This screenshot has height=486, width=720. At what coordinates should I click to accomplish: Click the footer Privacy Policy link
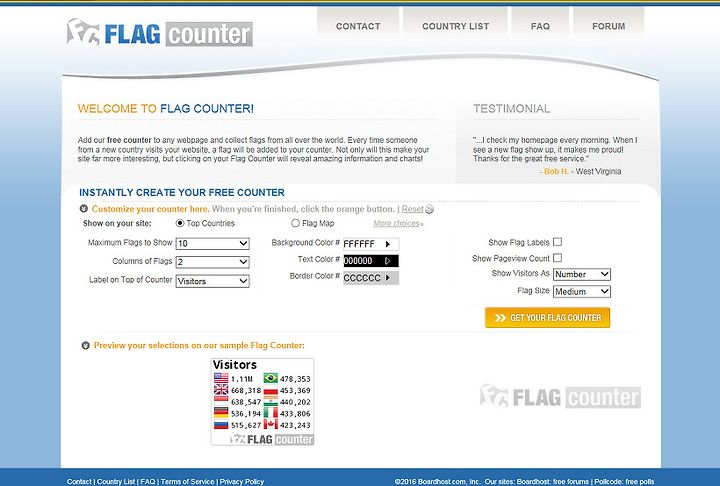pos(242,481)
